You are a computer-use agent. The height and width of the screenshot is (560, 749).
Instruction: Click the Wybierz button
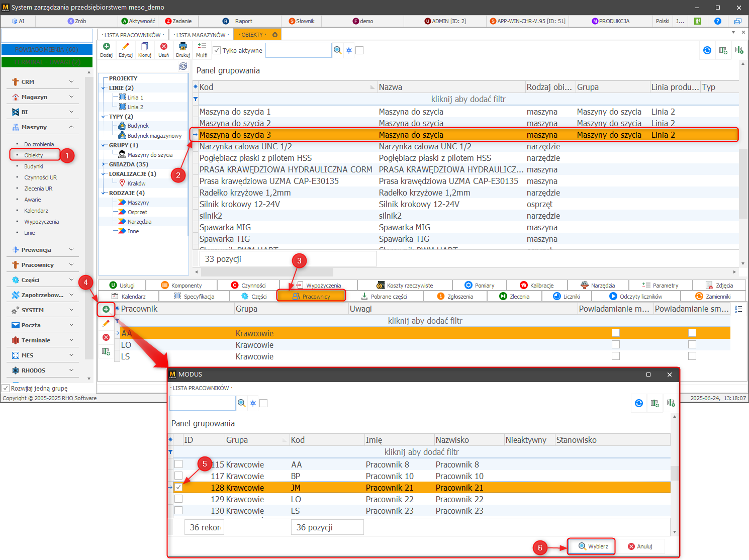[x=592, y=546]
